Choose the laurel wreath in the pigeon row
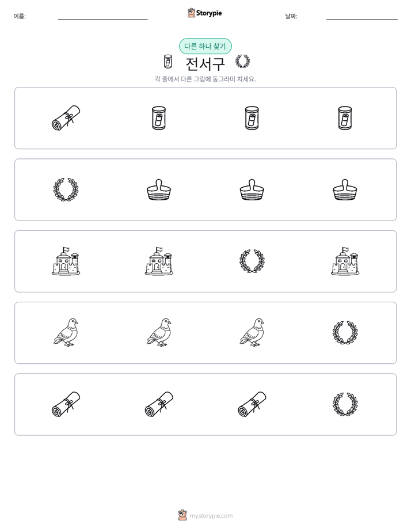Viewport: 411px width, 532px height. [x=345, y=333]
